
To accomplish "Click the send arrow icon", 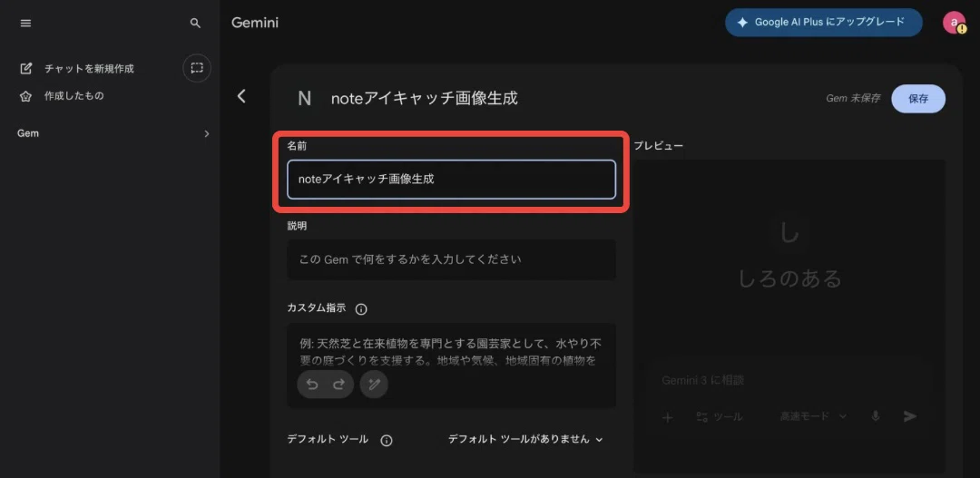I will point(910,416).
